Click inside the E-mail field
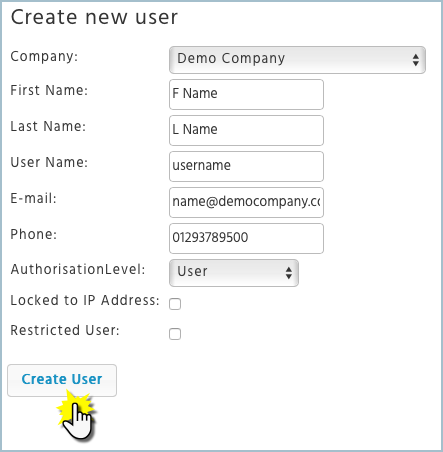 pyautogui.click(x=246, y=202)
